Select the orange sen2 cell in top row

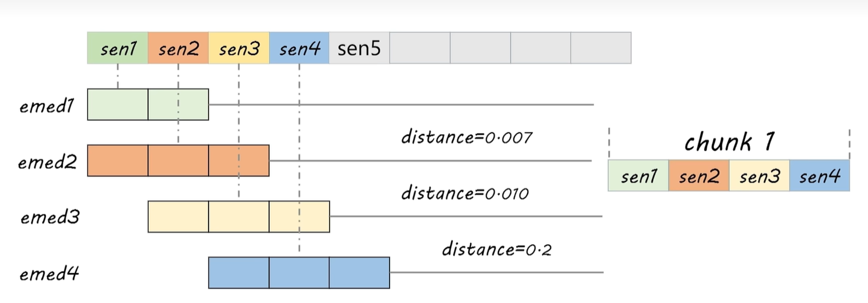point(178,48)
